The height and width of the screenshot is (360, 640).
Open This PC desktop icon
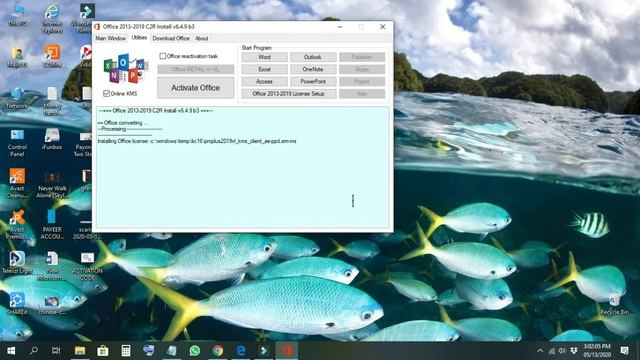pyautogui.click(x=18, y=16)
